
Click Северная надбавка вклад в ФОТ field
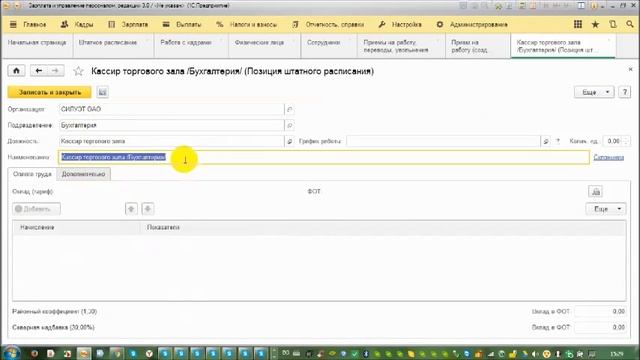click(600, 327)
